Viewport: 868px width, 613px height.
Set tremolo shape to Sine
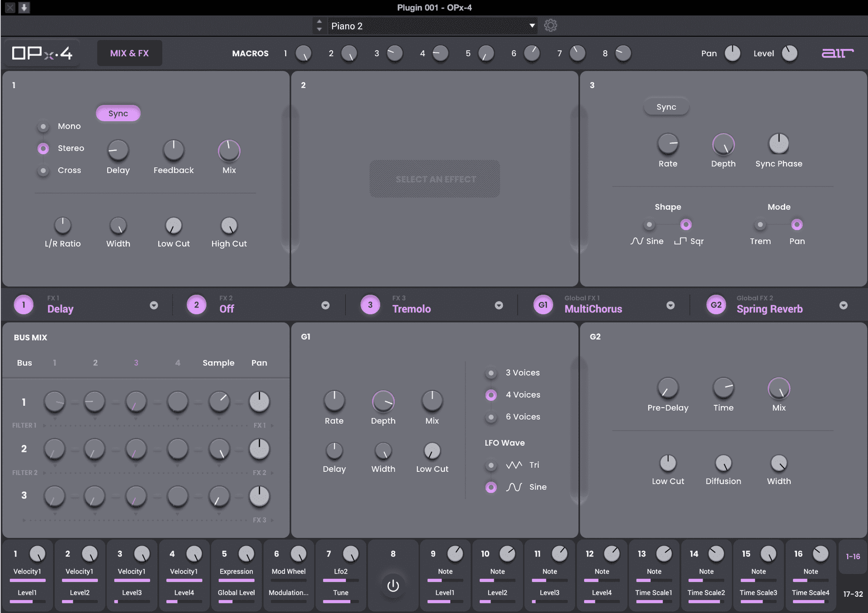[x=649, y=225]
